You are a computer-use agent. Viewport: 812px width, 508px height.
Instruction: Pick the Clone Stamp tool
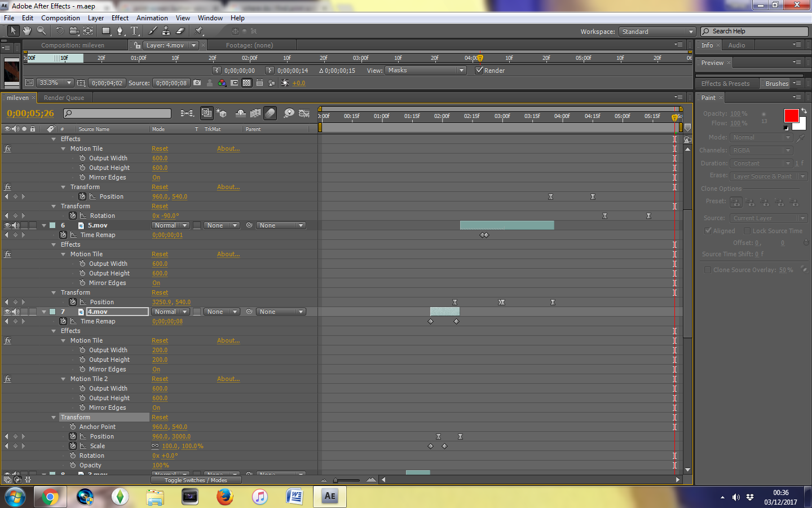pos(167,31)
